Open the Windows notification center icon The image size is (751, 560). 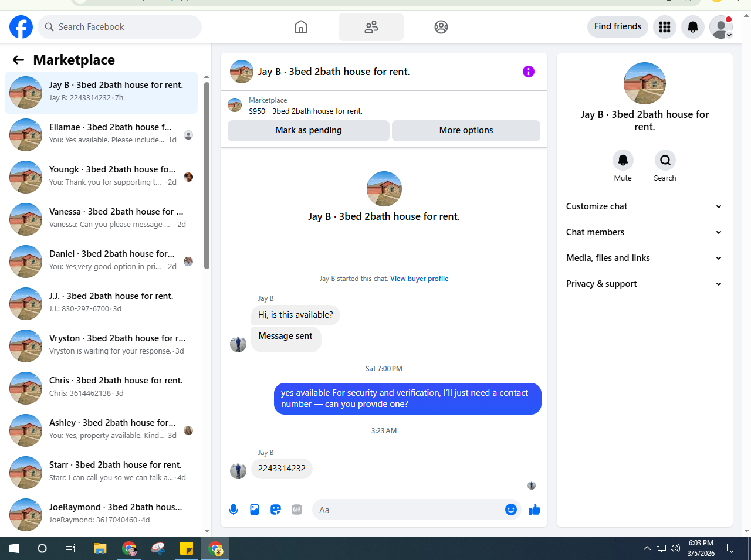click(x=732, y=548)
